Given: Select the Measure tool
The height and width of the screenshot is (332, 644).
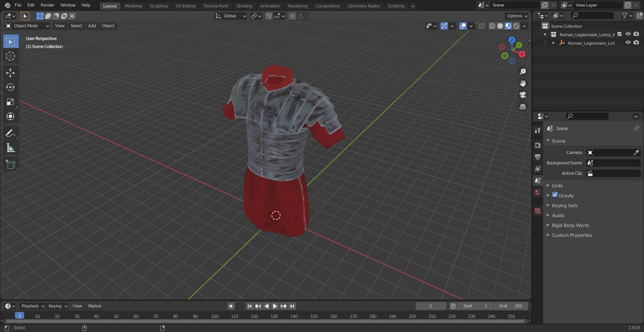Looking at the screenshot, I should click(x=10, y=148).
